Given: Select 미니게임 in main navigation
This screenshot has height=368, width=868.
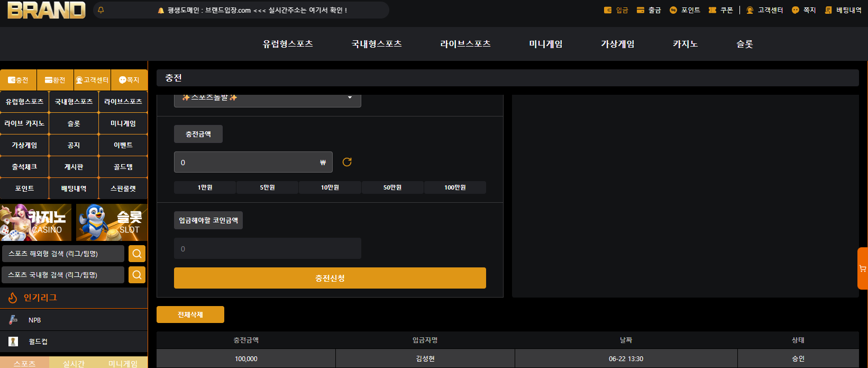Looking at the screenshot, I should click(x=545, y=44).
